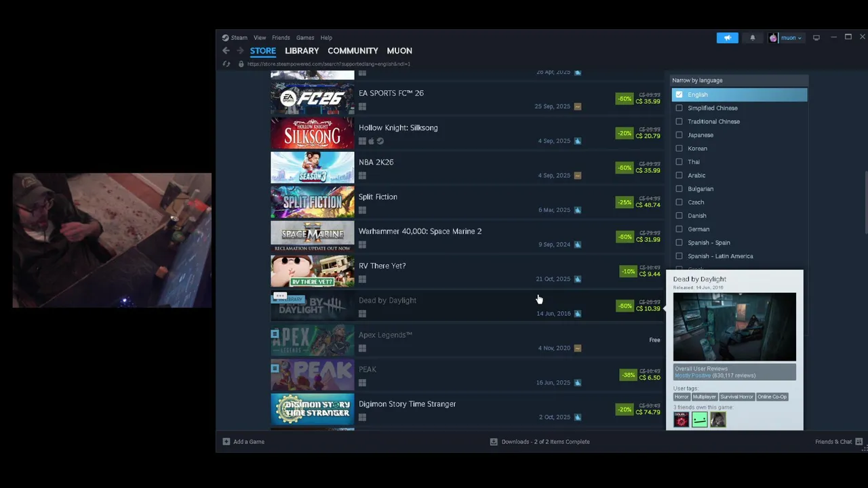Open the Friends & Chat icon
This screenshot has height=488, width=868.
[x=859, y=442]
